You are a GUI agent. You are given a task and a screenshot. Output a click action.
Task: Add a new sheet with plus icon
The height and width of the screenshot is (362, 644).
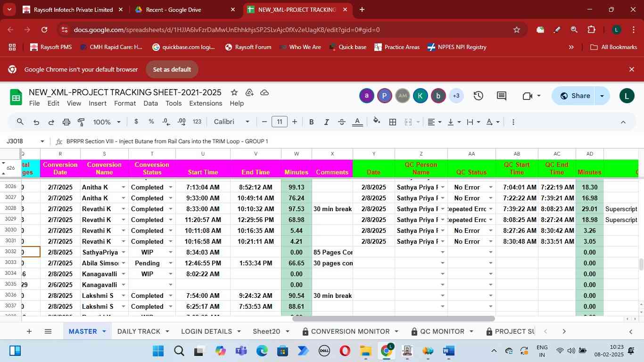pos(29,331)
